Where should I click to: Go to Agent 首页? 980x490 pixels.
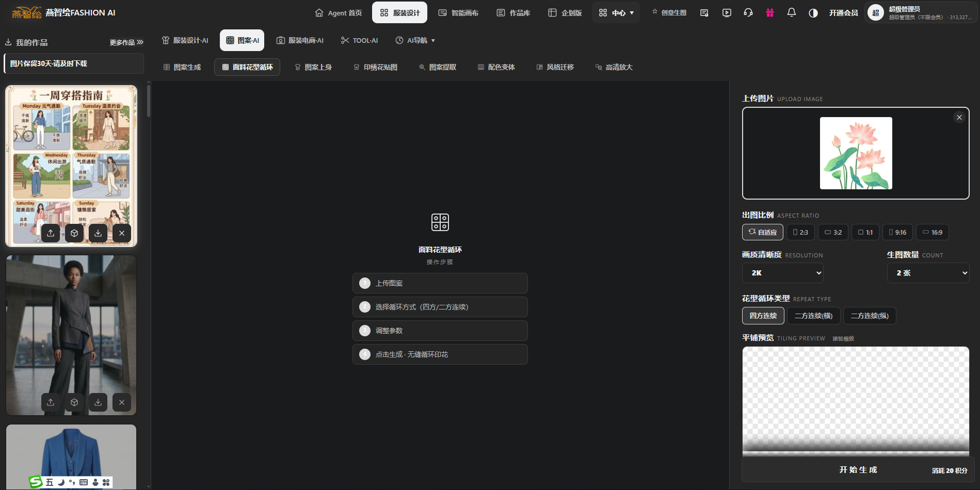pos(339,13)
